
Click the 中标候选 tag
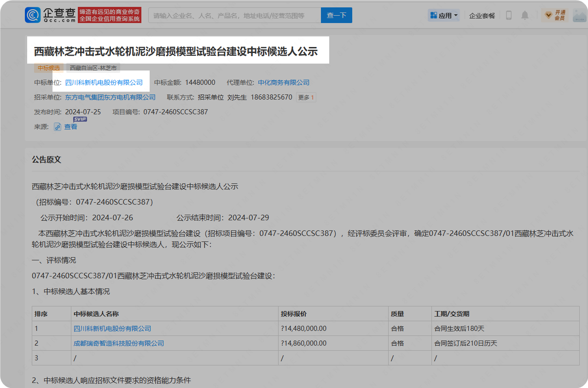49,68
